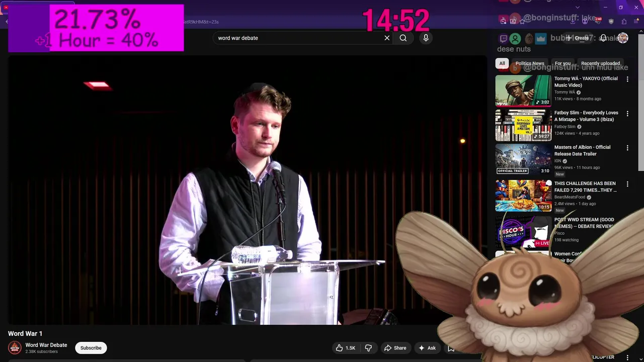Click the magnifier search button
This screenshot has height=362, width=644.
click(x=403, y=38)
